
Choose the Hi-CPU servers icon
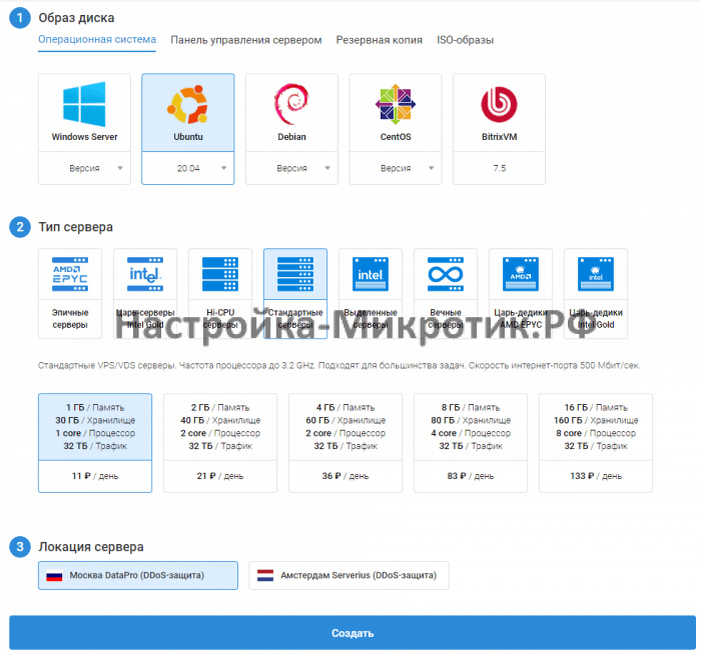[220, 274]
